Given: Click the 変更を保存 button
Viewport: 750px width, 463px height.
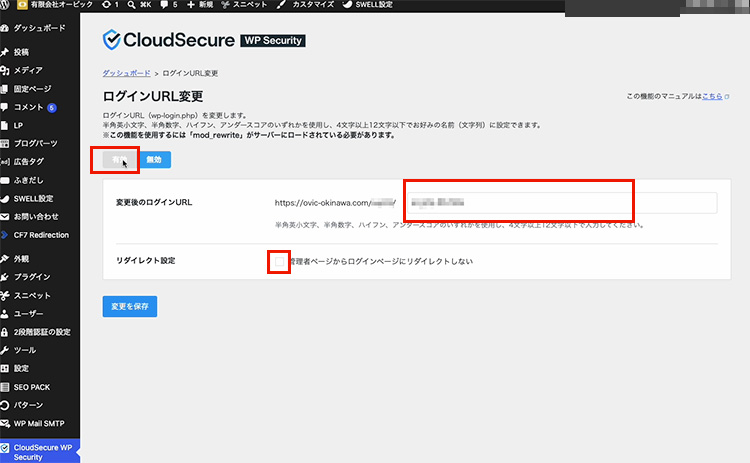Looking at the screenshot, I should point(130,307).
